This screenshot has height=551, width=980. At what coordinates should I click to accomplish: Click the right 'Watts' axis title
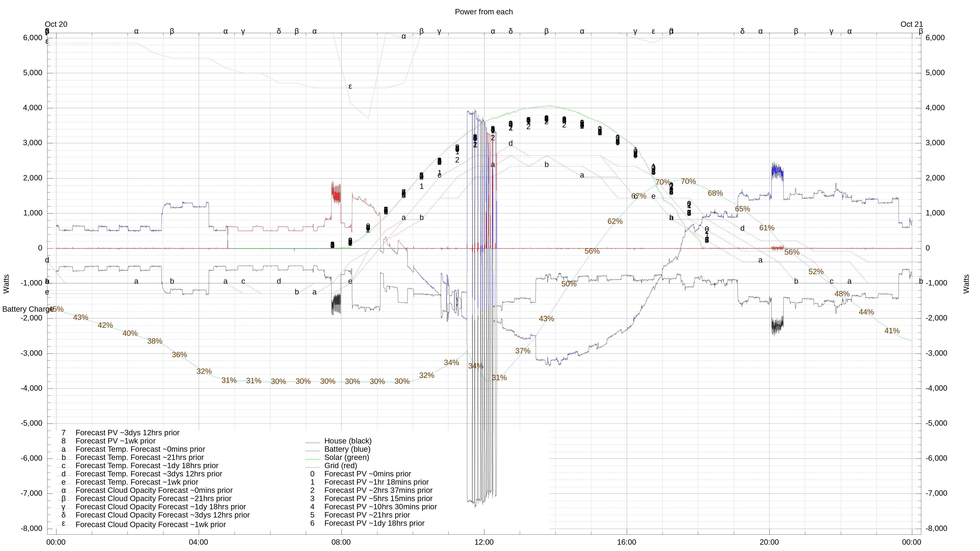coord(966,284)
